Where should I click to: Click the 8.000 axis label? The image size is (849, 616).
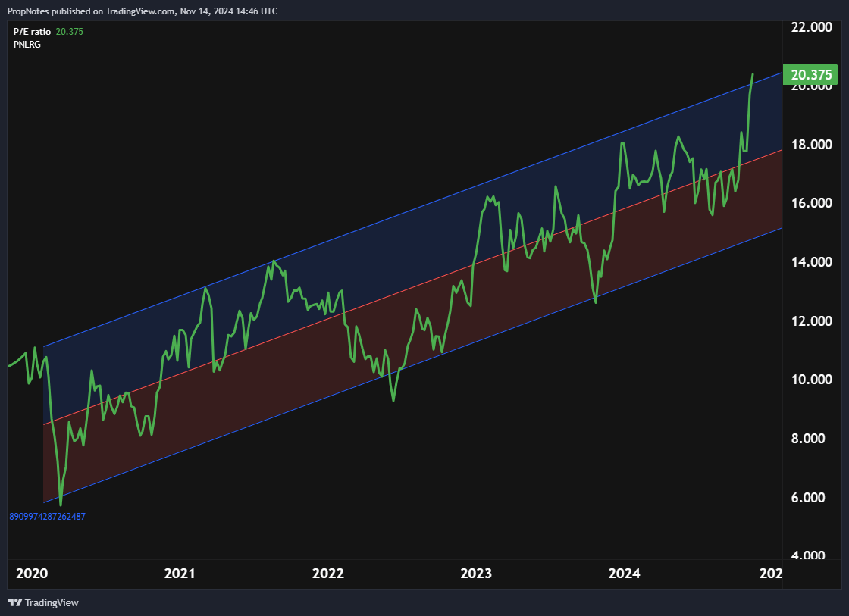[x=808, y=439]
